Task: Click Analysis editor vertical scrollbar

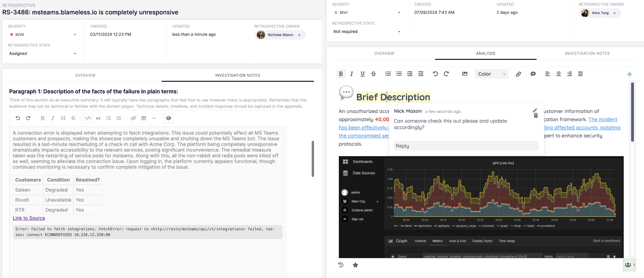Action: (632, 112)
